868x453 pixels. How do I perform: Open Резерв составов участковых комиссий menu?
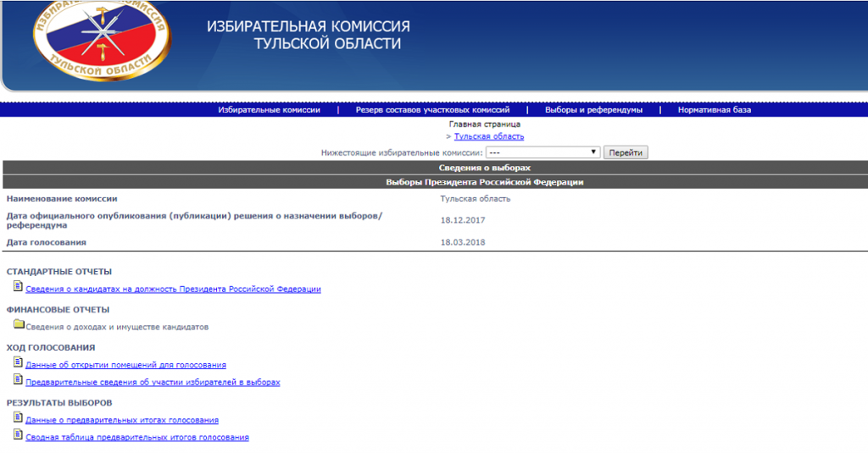(432, 110)
